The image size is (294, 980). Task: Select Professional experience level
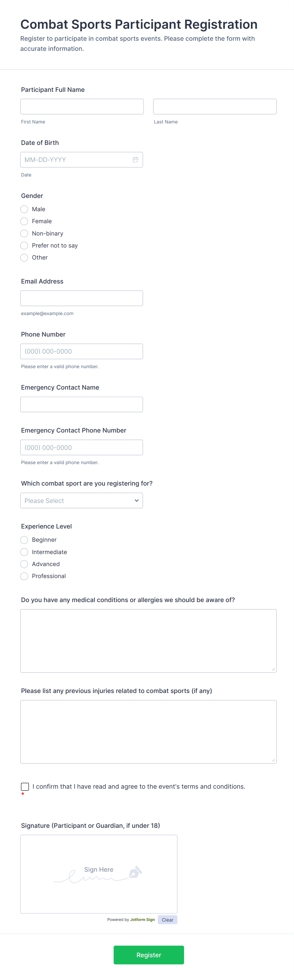(x=24, y=576)
